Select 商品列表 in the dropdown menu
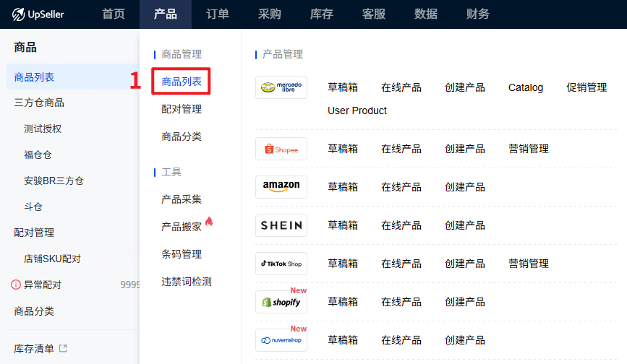This screenshot has height=364, width=627. tap(182, 82)
